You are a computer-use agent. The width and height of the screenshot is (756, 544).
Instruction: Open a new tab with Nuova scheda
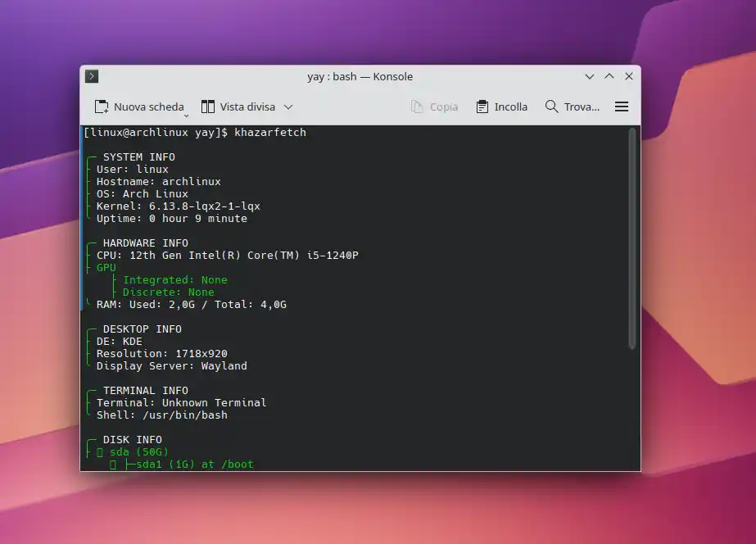(139, 107)
